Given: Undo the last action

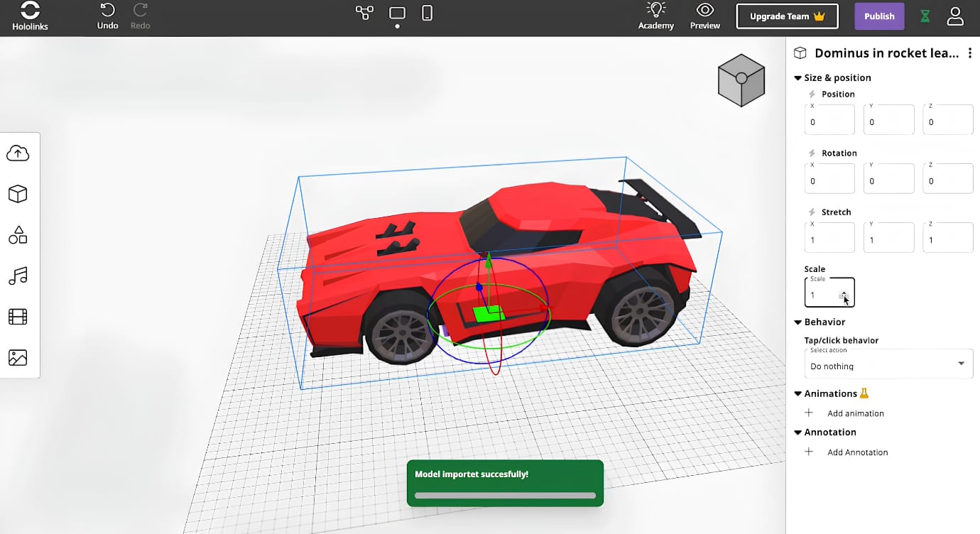Looking at the screenshot, I should pyautogui.click(x=108, y=17).
